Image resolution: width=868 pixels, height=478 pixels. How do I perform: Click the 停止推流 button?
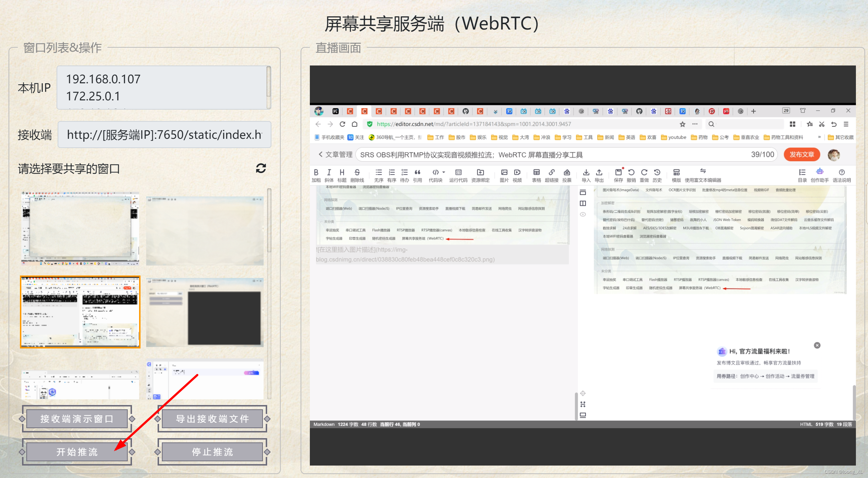pyautogui.click(x=212, y=452)
